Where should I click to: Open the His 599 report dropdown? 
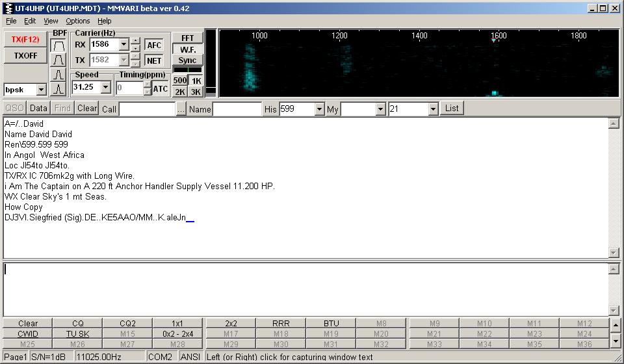319,109
